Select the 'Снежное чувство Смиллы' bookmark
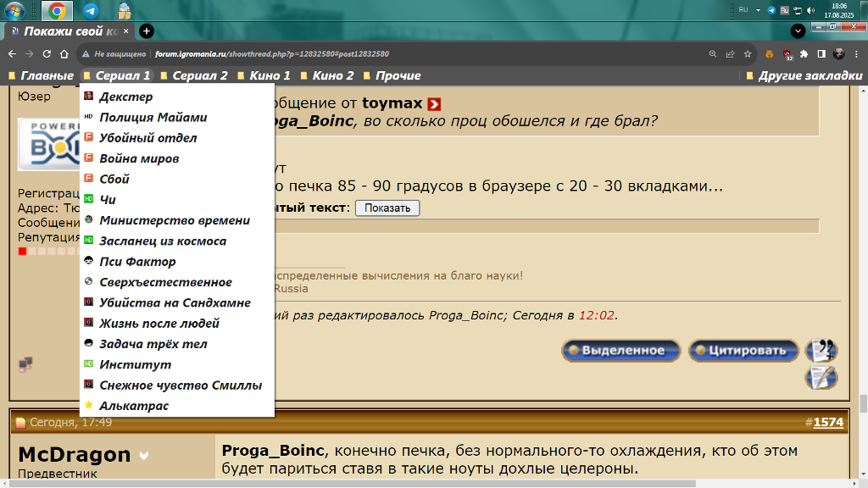The image size is (868, 488). point(177,385)
